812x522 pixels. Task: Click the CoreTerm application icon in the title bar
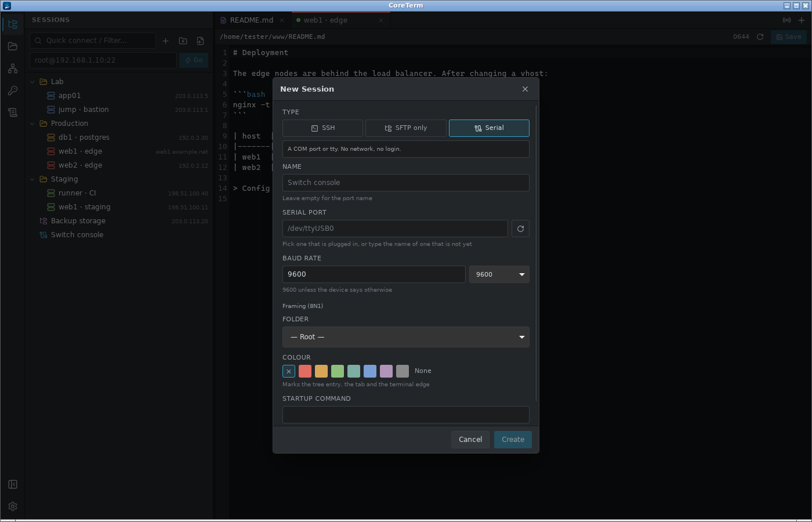(x=7, y=5)
